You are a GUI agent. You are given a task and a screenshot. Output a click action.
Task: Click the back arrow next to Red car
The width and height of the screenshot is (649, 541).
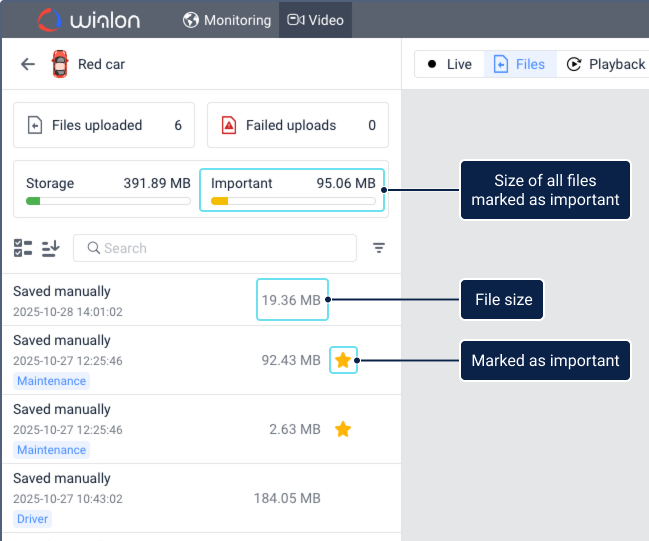(28, 64)
